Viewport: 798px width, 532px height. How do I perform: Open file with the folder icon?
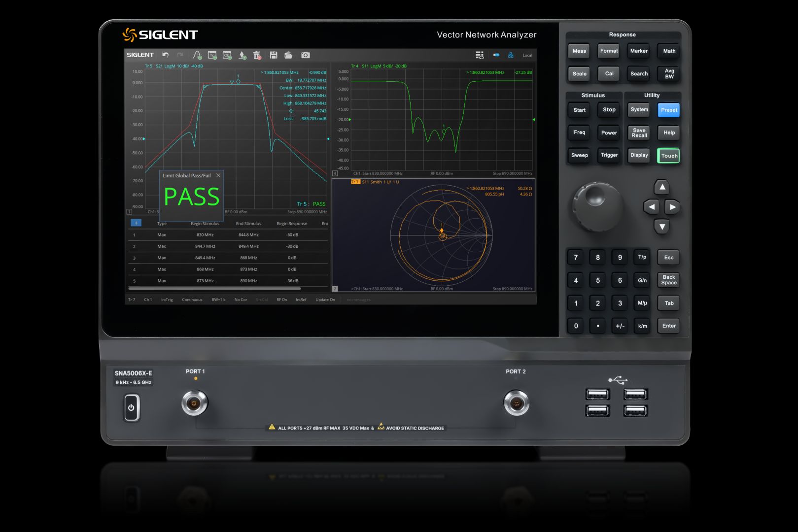(288, 55)
